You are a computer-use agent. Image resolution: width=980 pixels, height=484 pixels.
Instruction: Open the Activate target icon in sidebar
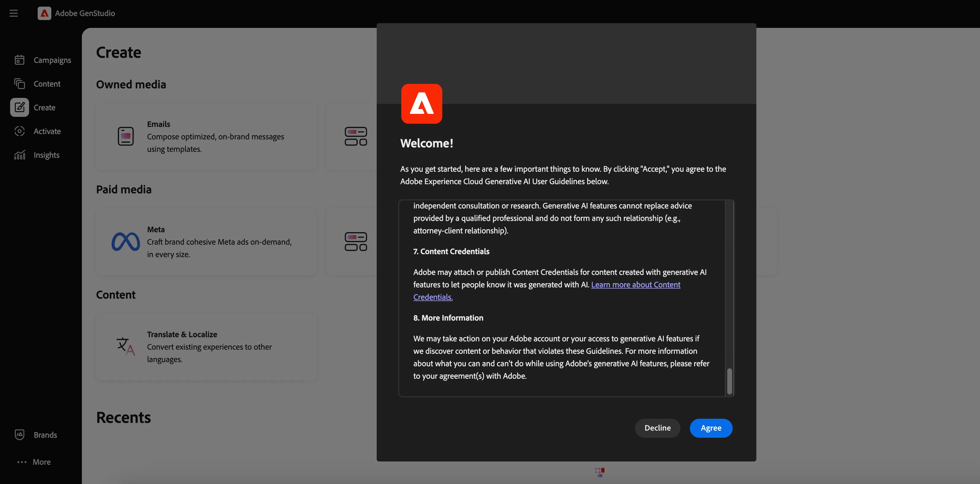point(19,131)
